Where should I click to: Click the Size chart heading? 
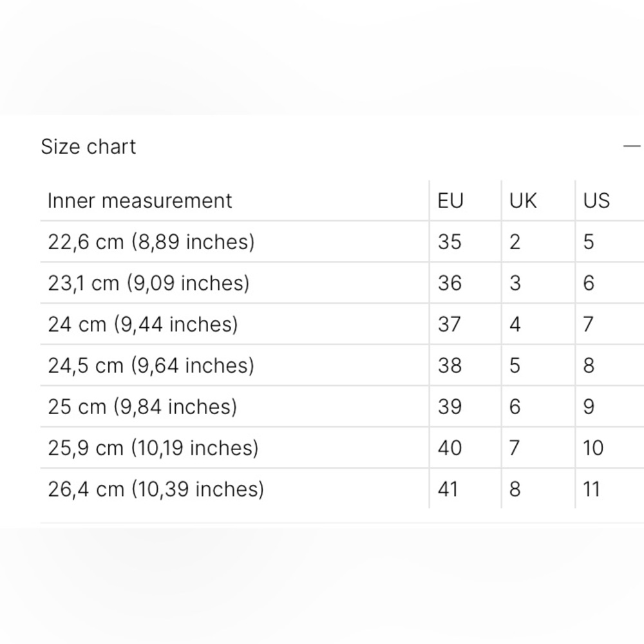coord(88,147)
